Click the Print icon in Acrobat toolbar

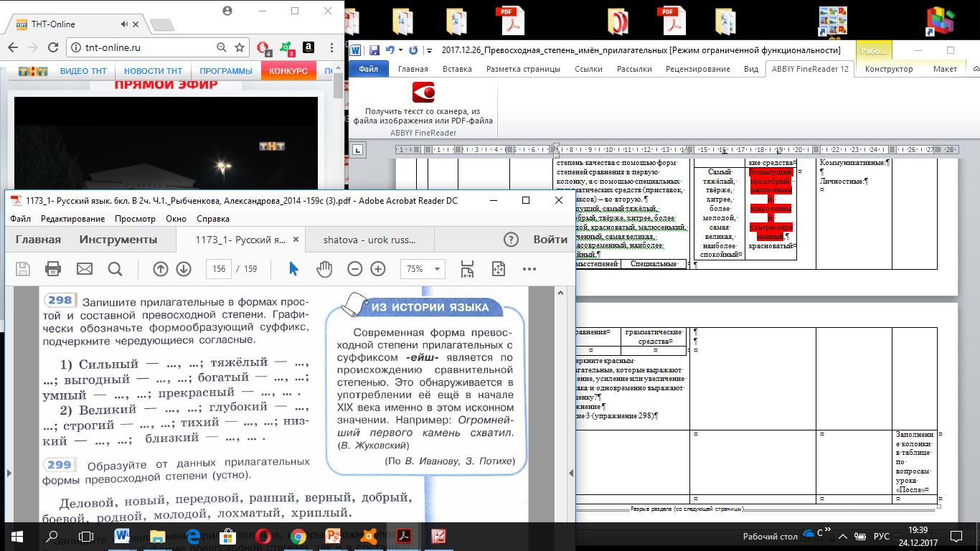[x=53, y=269]
